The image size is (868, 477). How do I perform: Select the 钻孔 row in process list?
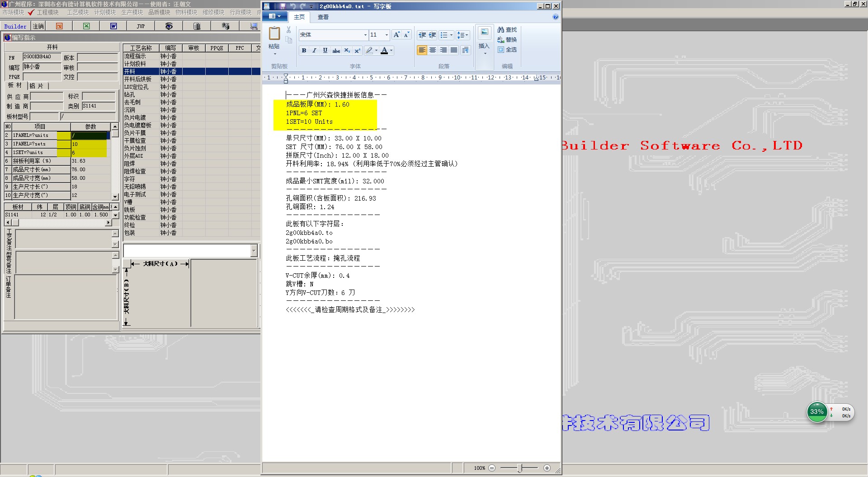click(192, 94)
